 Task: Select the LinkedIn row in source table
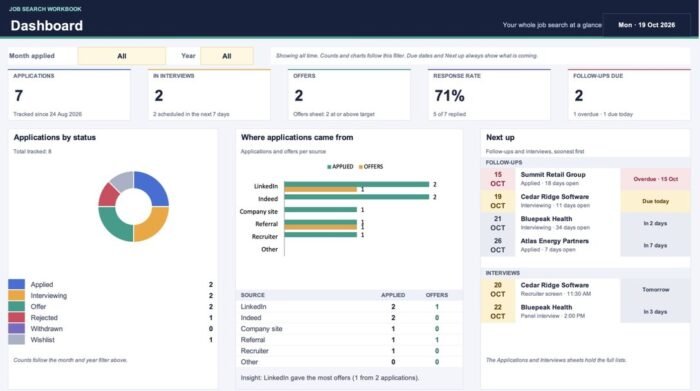pyautogui.click(x=349, y=307)
